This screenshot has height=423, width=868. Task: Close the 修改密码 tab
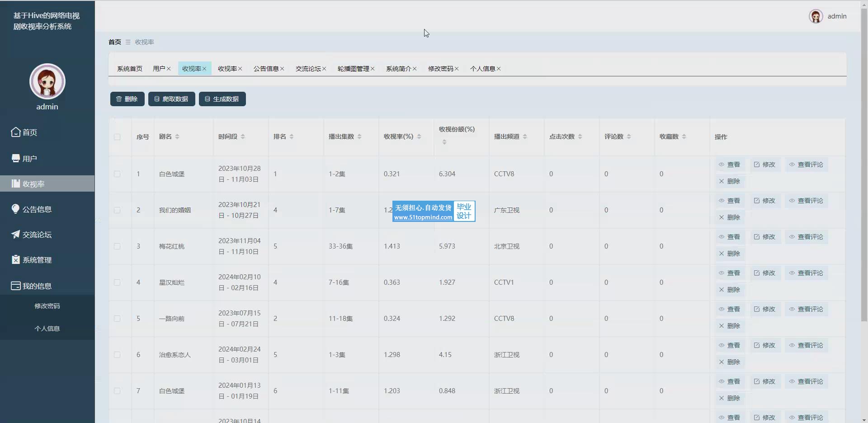click(x=457, y=69)
